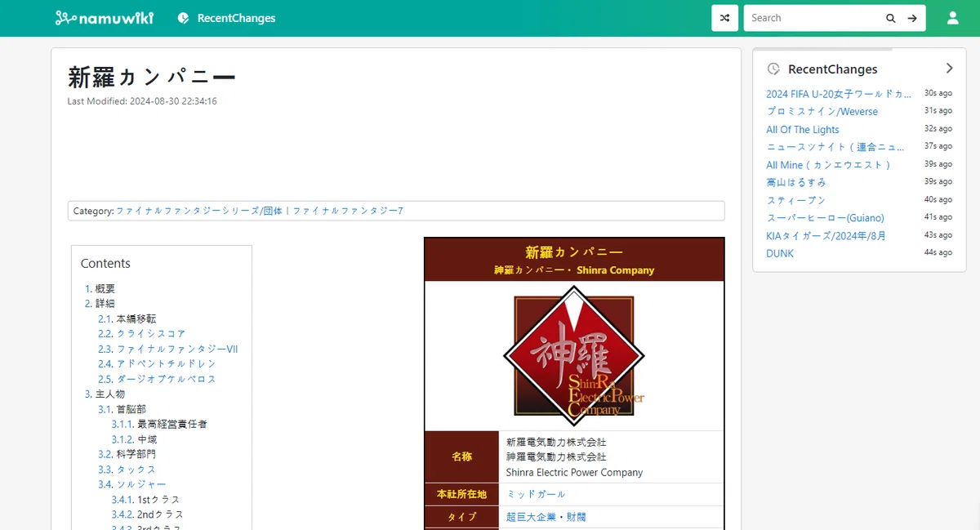Jump to contents section 2.5. ダージオブケルベロス
This screenshot has height=530, width=980.
pyautogui.click(x=157, y=379)
